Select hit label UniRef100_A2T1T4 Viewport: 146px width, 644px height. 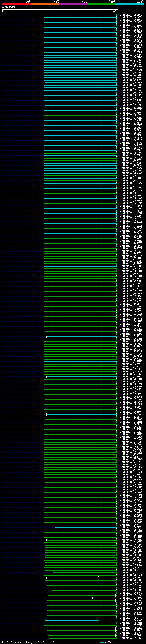click(131, 35)
